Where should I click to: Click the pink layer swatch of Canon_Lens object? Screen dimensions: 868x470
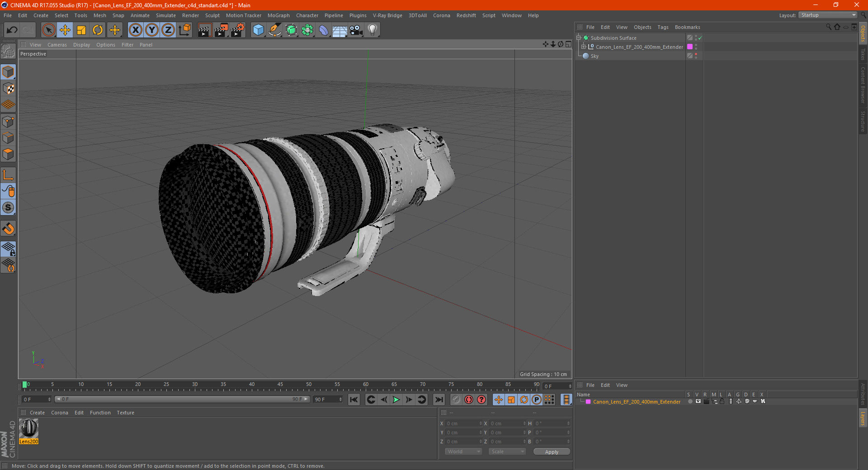pyautogui.click(x=690, y=47)
